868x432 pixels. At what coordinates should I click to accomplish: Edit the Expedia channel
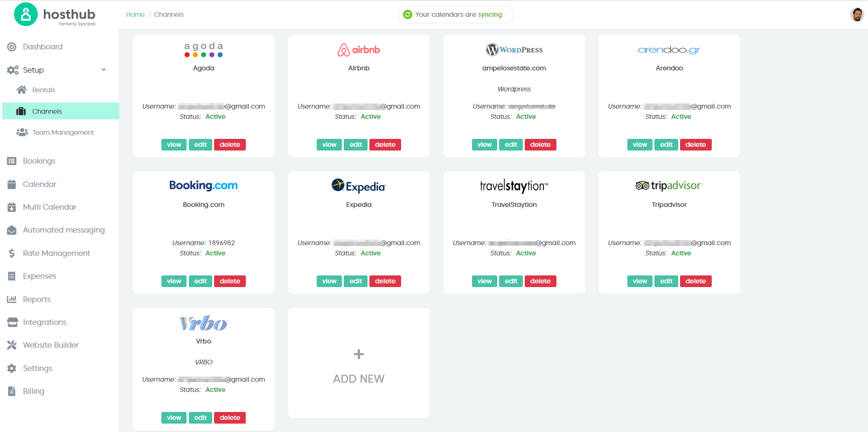pyautogui.click(x=356, y=281)
